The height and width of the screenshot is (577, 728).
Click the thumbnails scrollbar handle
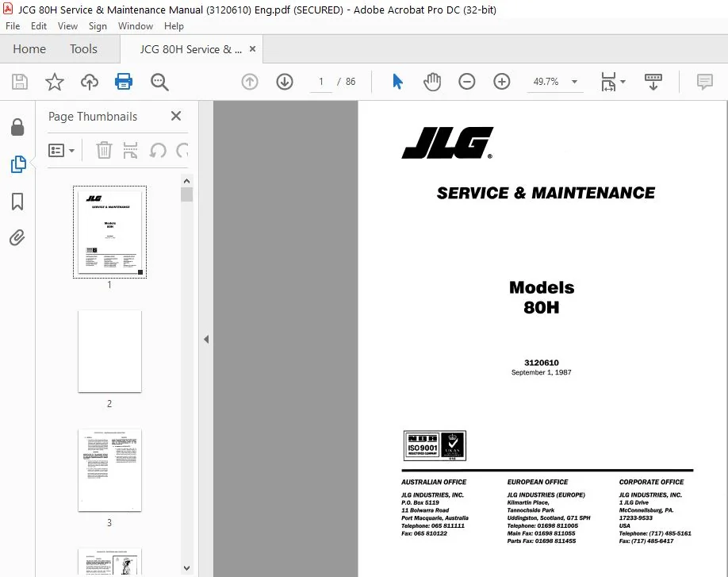186,194
